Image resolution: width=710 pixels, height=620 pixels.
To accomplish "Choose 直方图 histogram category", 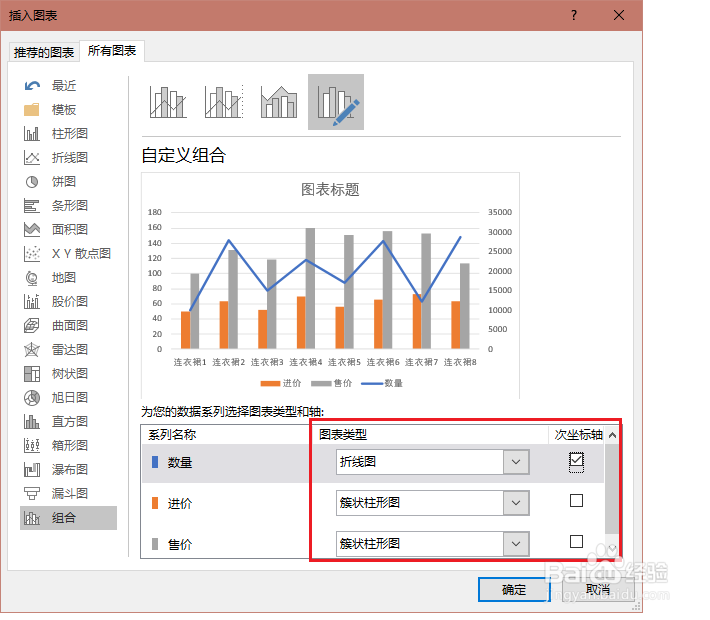I will [70, 422].
